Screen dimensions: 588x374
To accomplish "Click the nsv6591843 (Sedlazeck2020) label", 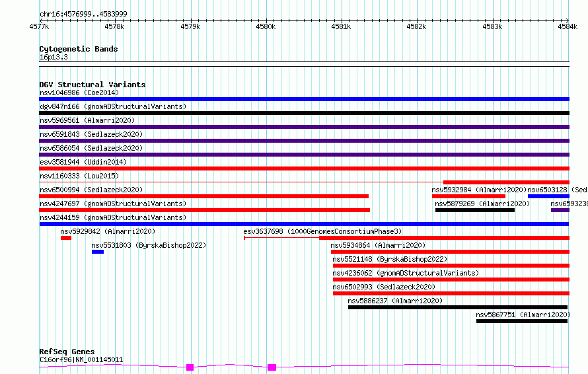I will 91,134.
